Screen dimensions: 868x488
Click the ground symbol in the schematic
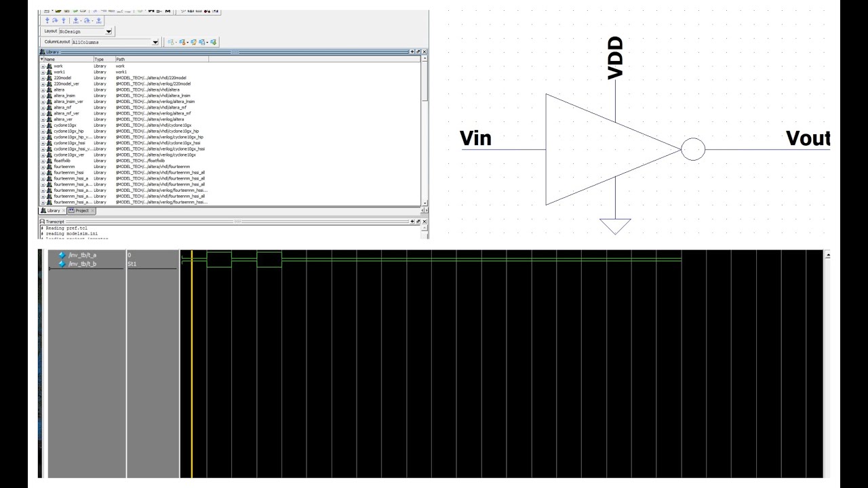616,226
